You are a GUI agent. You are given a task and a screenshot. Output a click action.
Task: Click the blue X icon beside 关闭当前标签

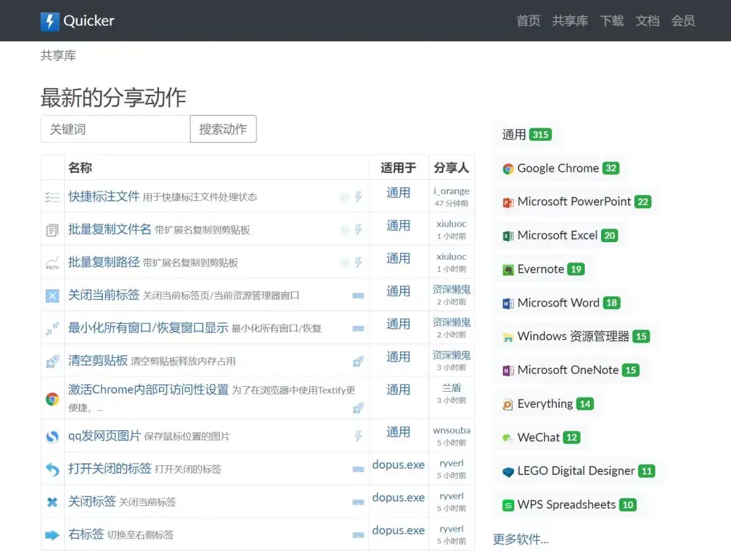[x=52, y=296]
